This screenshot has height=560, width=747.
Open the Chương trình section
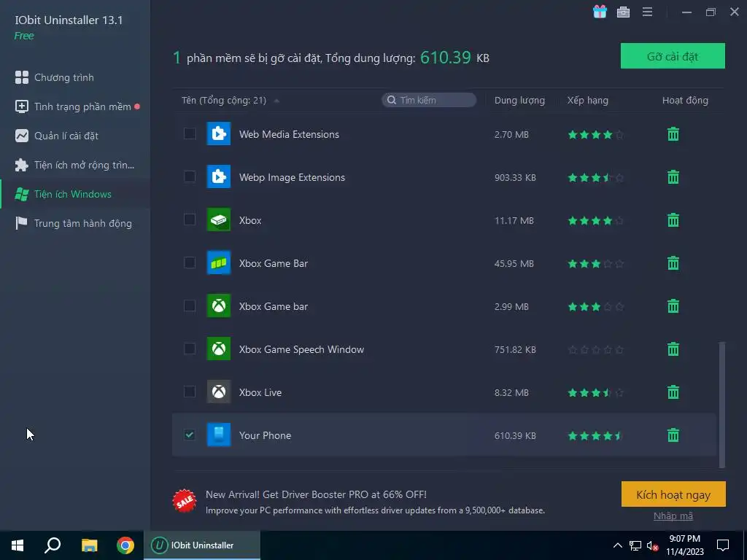click(75, 77)
